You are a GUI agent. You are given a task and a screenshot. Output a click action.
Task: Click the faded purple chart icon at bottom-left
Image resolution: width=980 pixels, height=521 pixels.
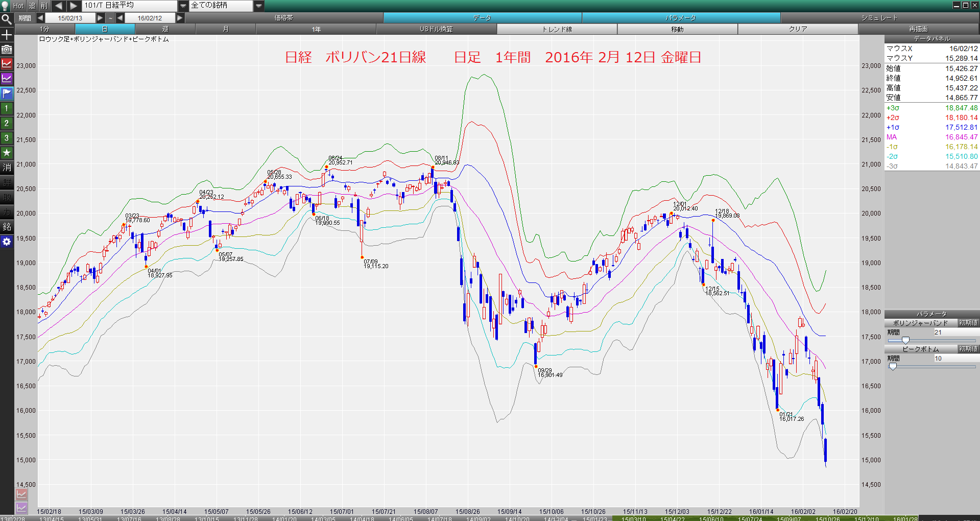(21, 508)
